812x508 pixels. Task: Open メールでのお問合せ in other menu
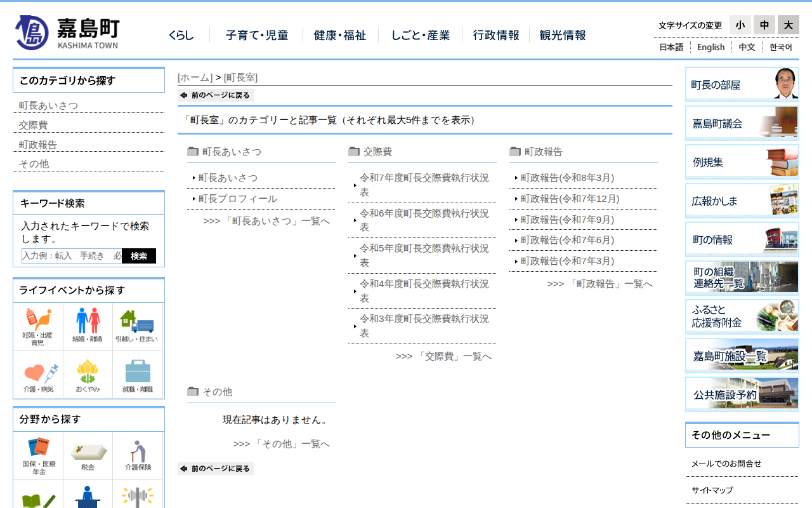[x=726, y=464]
